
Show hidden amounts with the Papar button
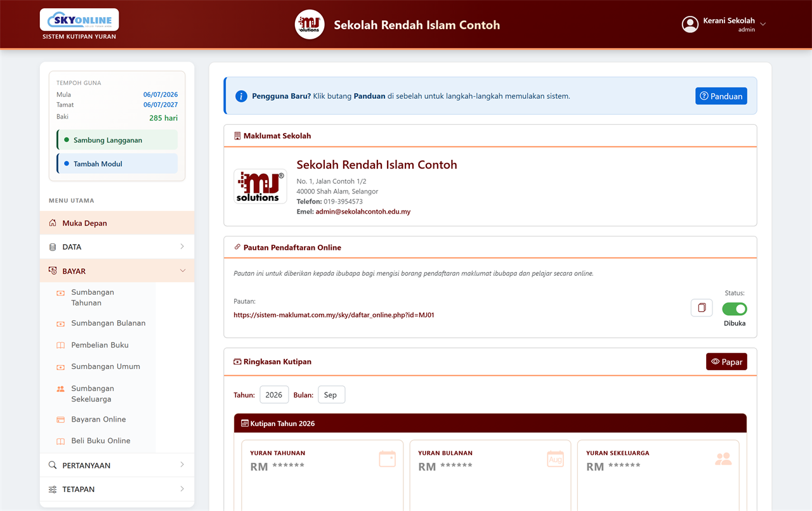(726, 361)
